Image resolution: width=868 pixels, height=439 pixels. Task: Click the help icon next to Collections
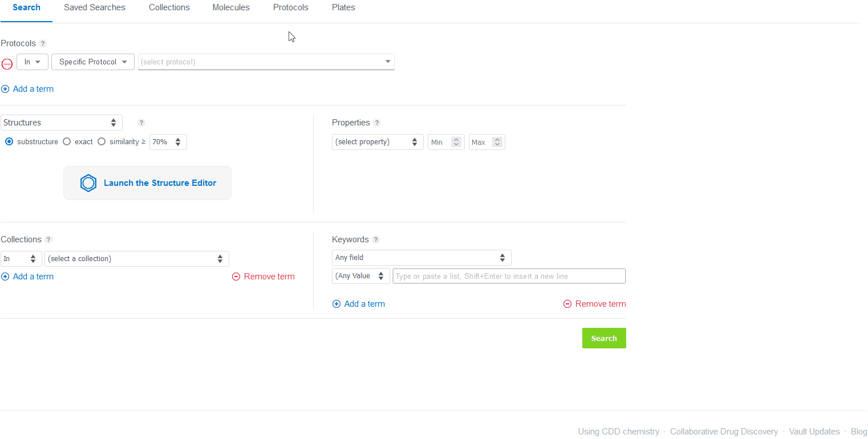click(x=48, y=239)
